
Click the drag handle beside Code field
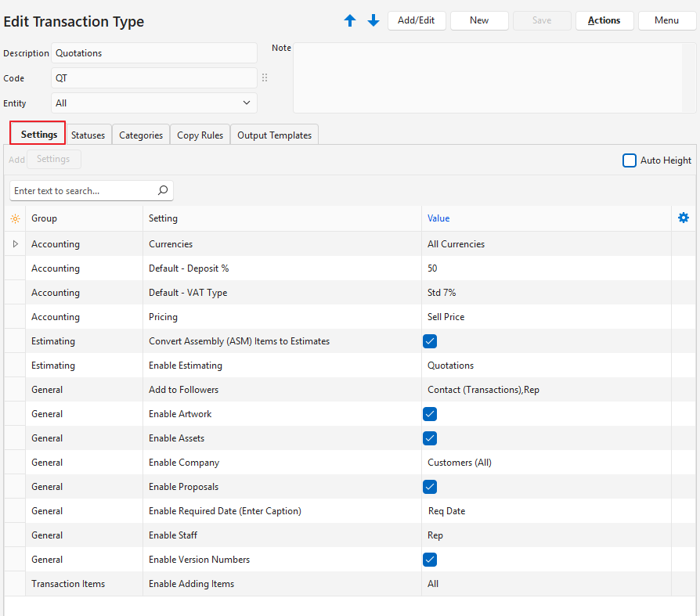tap(265, 78)
